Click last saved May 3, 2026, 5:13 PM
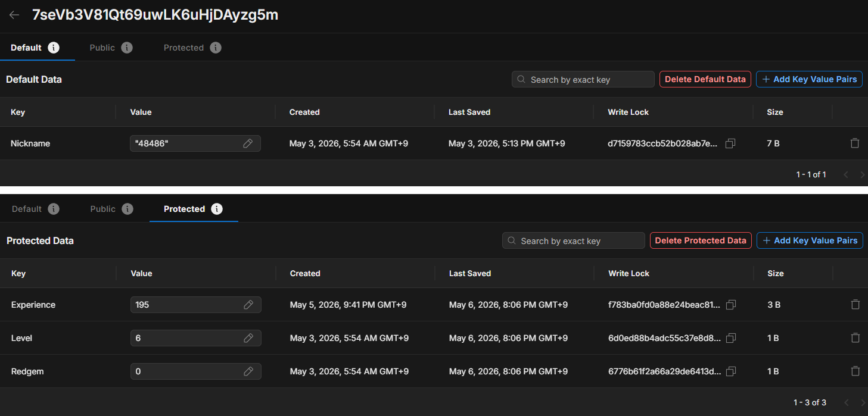 [507, 143]
